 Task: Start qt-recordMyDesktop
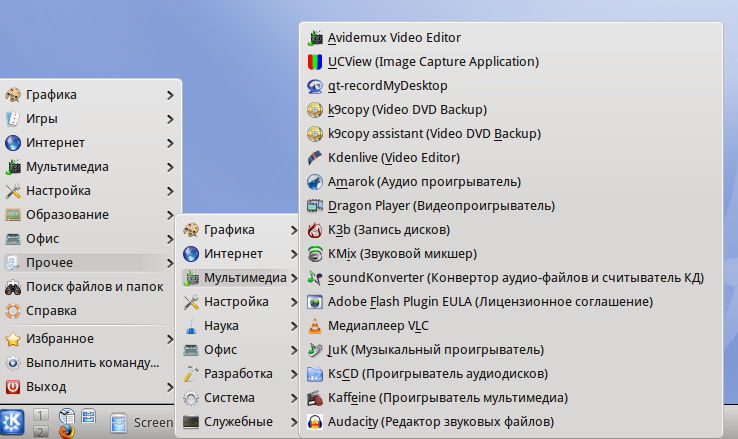[511, 86]
